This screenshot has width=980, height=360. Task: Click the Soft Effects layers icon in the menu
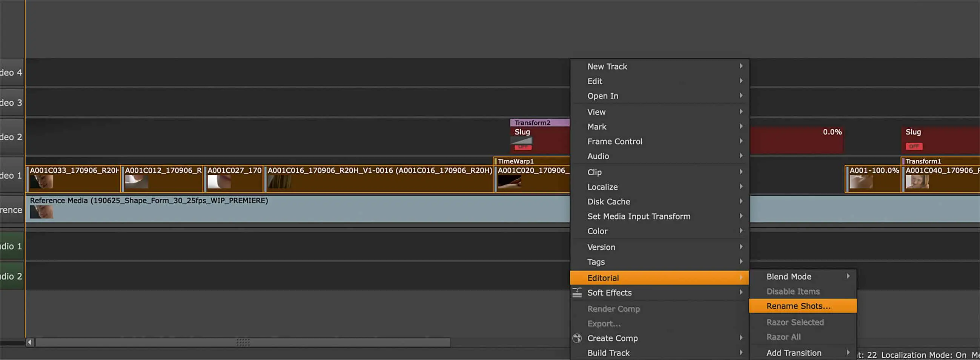coord(577,293)
